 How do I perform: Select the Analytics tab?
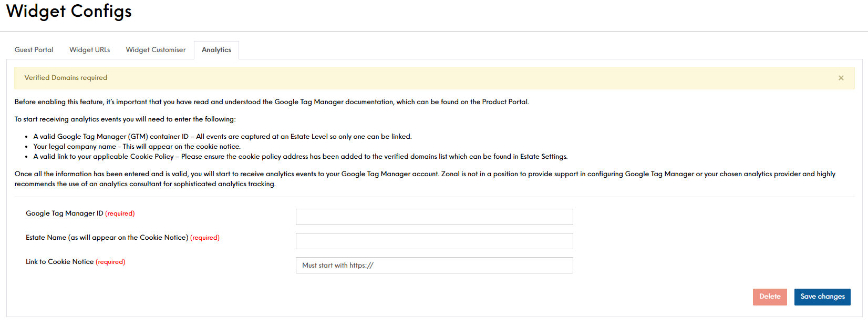tap(216, 50)
